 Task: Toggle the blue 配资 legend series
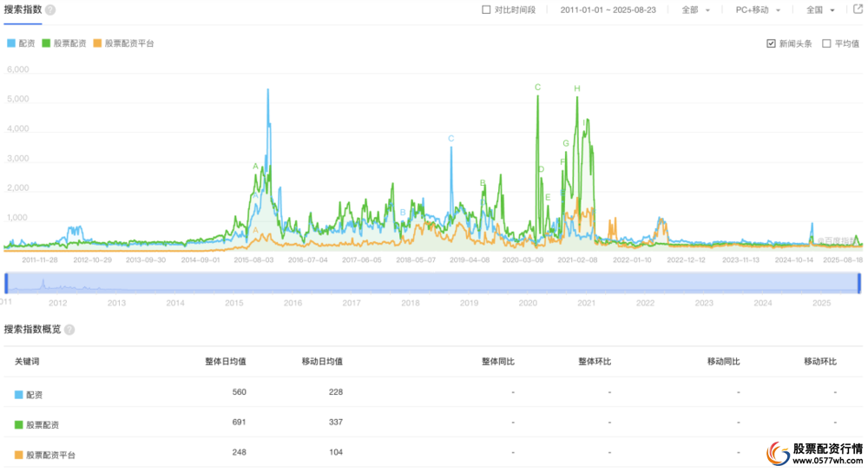[x=21, y=43]
